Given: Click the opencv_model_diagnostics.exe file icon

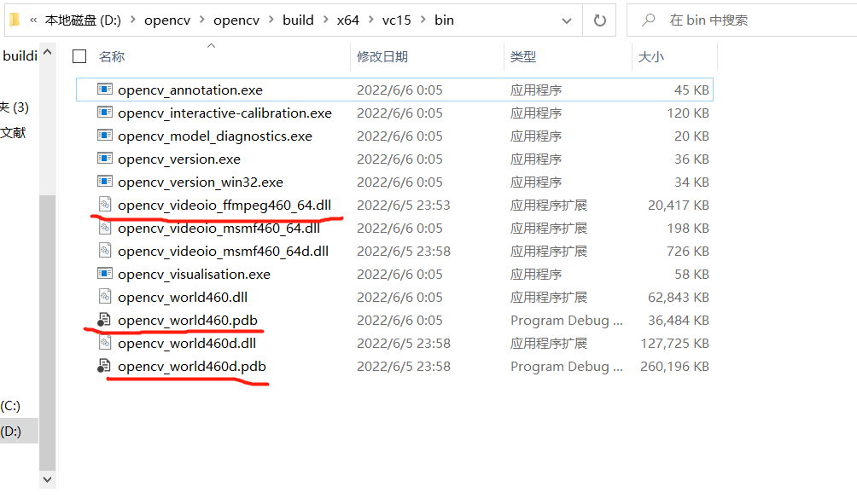Looking at the screenshot, I should point(105,135).
